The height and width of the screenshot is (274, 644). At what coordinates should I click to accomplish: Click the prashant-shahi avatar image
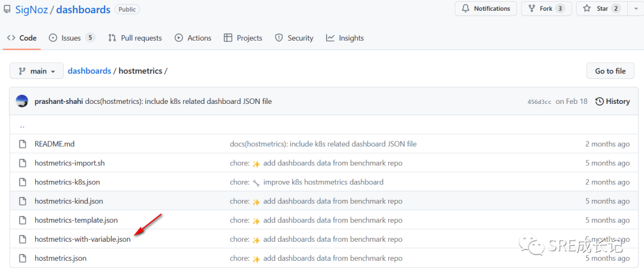coord(22,101)
